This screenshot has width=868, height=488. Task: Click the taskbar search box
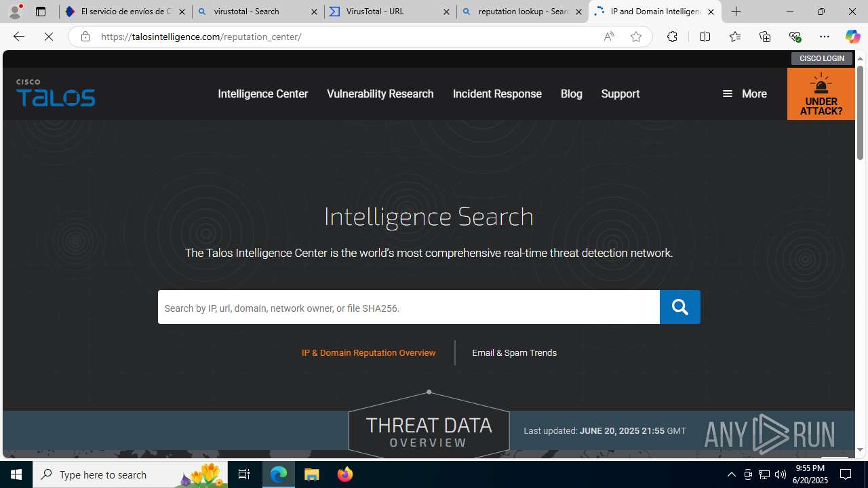(130, 474)
